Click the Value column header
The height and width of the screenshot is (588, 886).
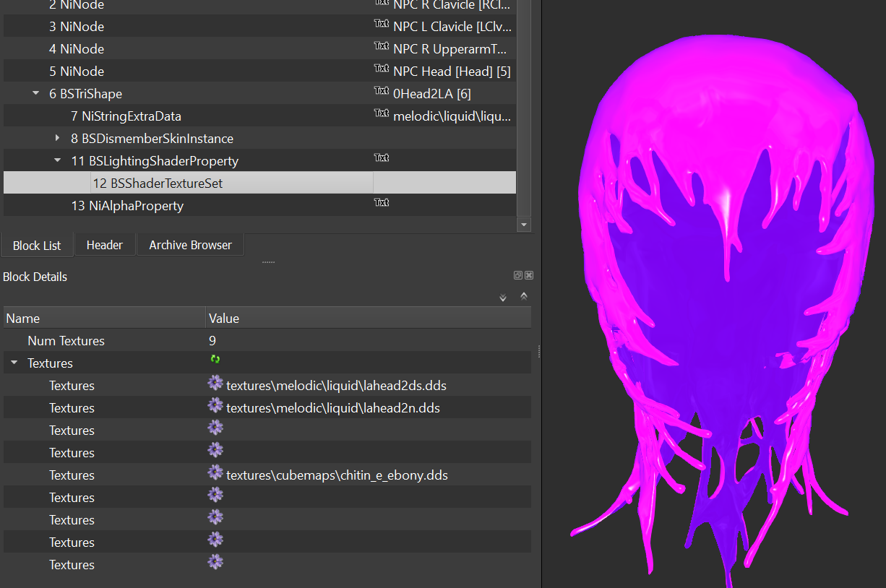pos(369,318)
